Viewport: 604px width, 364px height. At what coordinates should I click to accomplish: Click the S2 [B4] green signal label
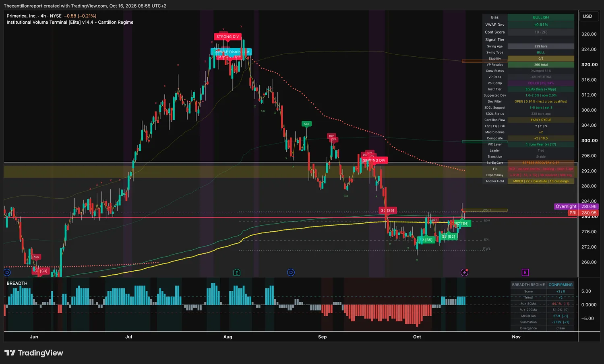pyautogui.click(x=462, y=223)
